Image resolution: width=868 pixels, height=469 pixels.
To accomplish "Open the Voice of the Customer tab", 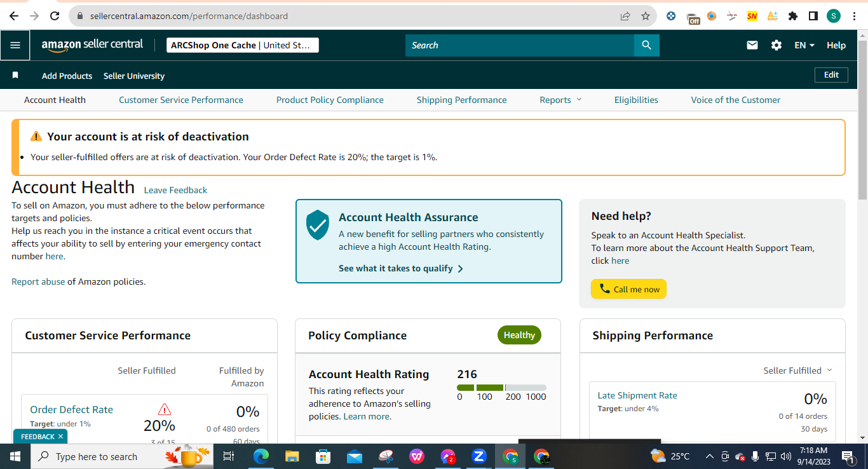I will point(736,100).
